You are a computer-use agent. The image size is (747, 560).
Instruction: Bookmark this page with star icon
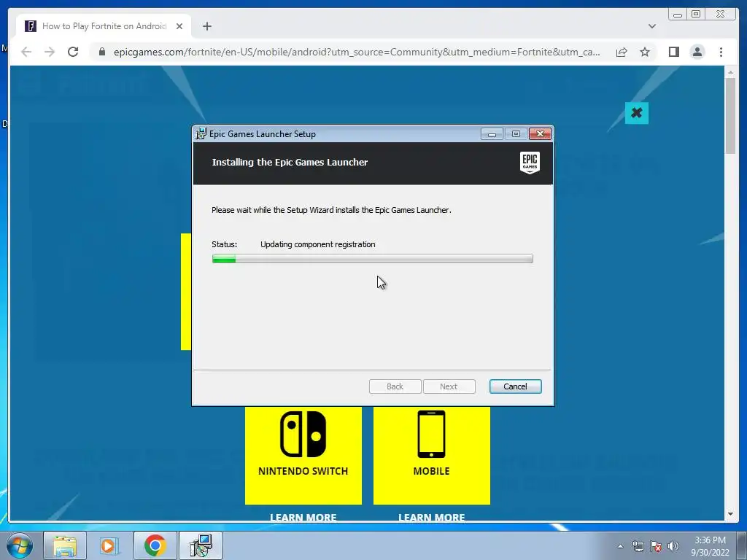point(645,52)
